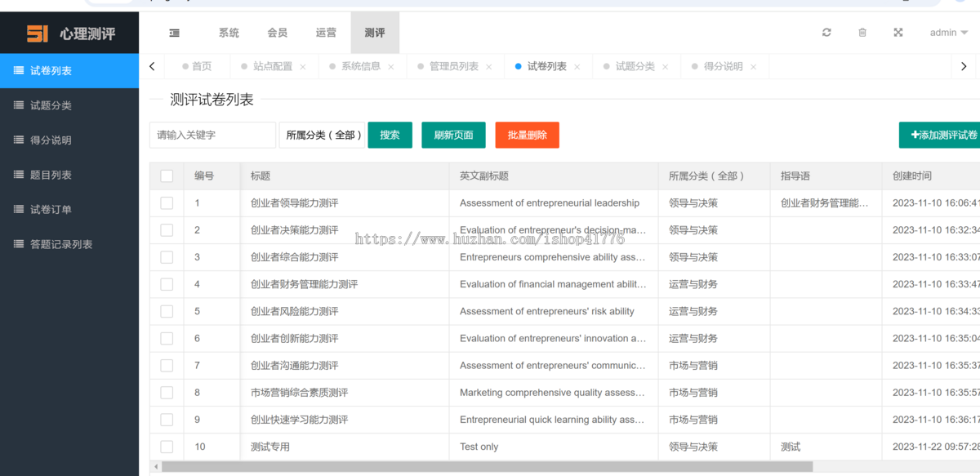Click the 创业者财务管理能力测评 title cell
The image size is (980, 476).
tap(345, 284)
